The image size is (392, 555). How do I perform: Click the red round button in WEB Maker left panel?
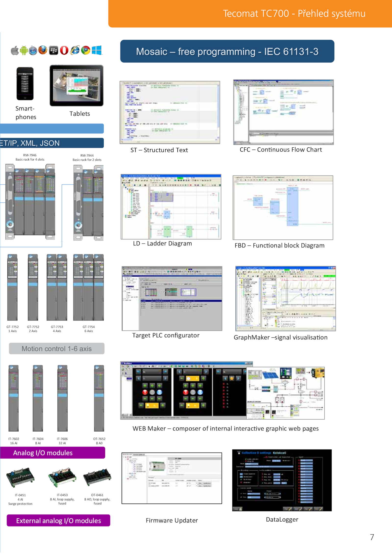[x=145, y=392]
